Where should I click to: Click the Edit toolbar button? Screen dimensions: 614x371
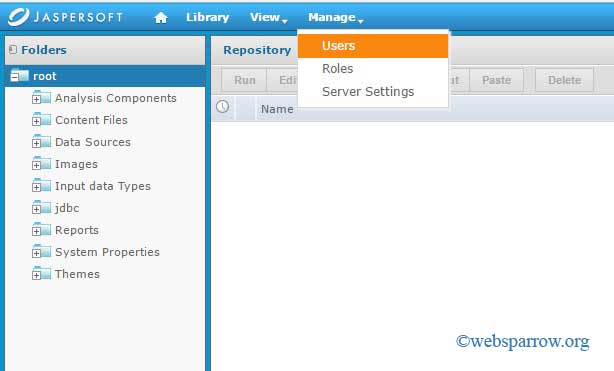[x=283, y=80]
